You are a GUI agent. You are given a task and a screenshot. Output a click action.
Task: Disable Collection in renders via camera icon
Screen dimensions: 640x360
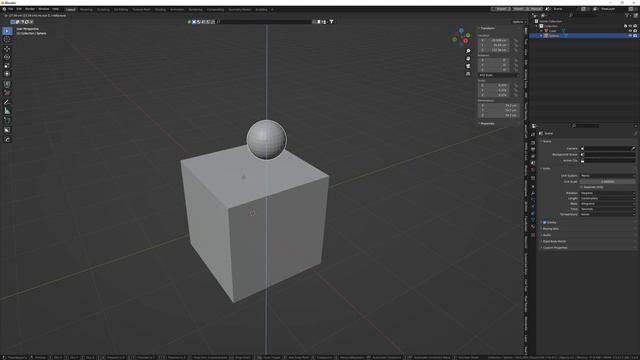[x=635, y=26]
